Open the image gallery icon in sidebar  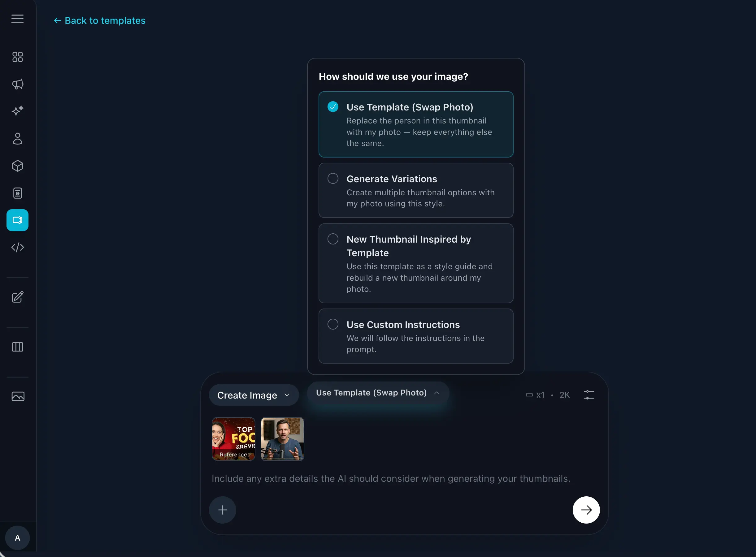(x=18, y=396)
